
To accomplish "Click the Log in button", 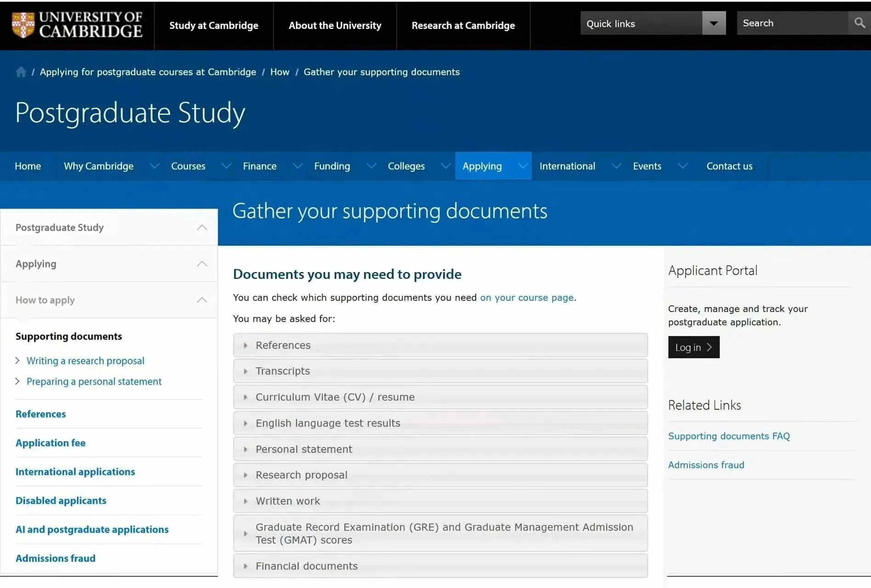I will (694, 347).
